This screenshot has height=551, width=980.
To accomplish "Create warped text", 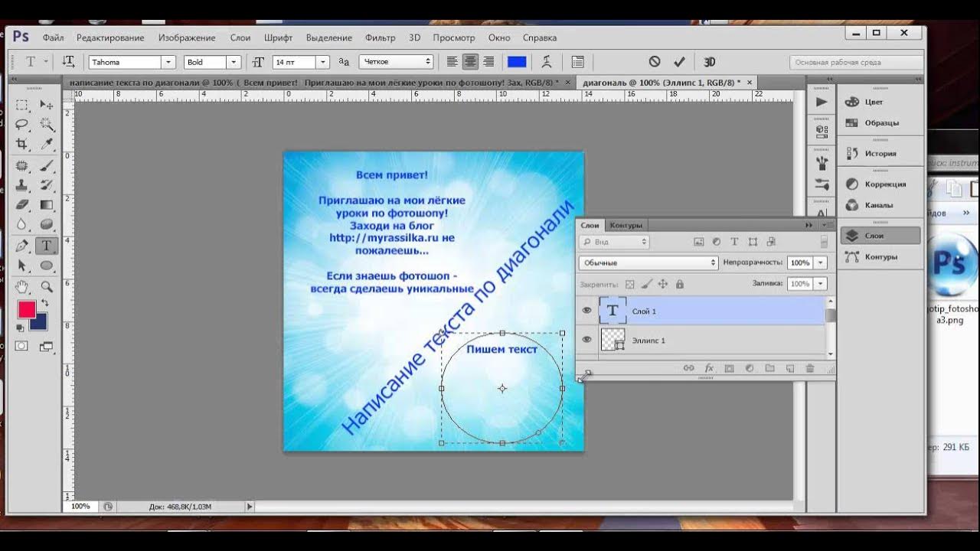I will (x=547, y=62).
